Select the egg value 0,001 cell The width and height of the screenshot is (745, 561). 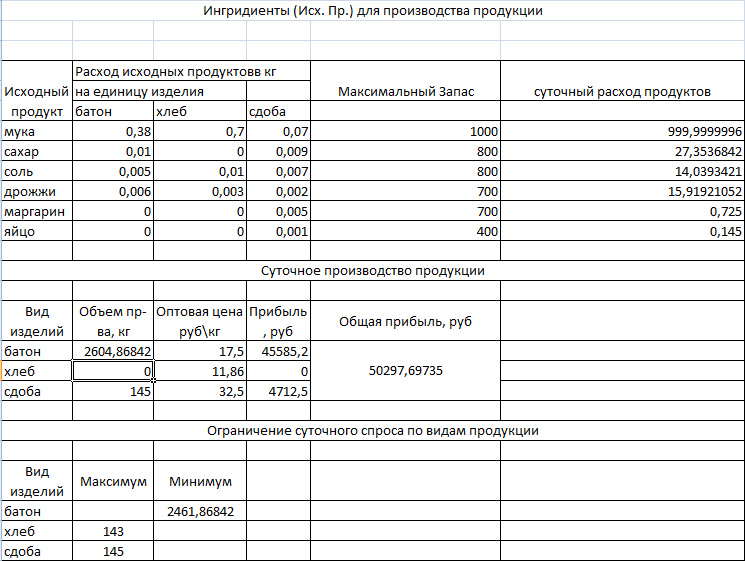tap(278, 231)
